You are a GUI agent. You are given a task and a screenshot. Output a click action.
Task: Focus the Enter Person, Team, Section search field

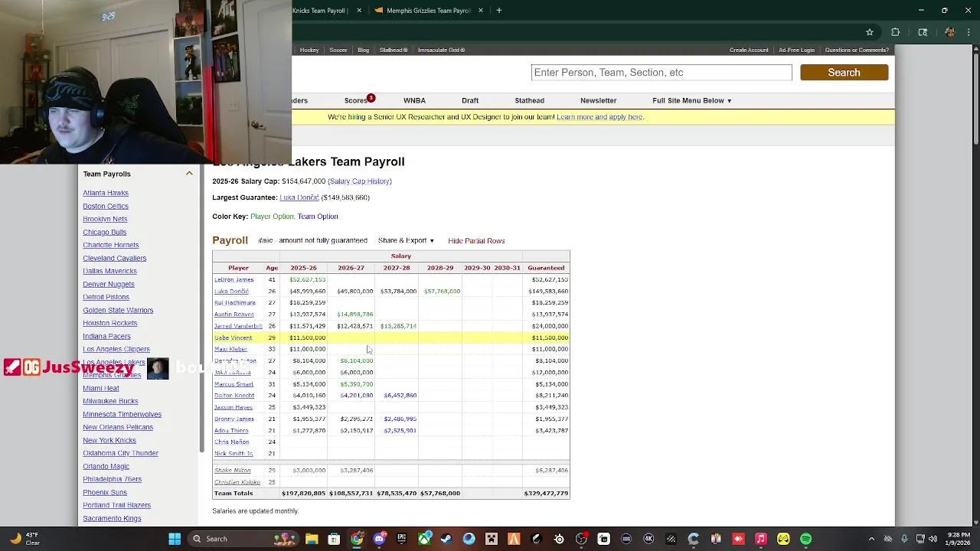click(661, 72)
